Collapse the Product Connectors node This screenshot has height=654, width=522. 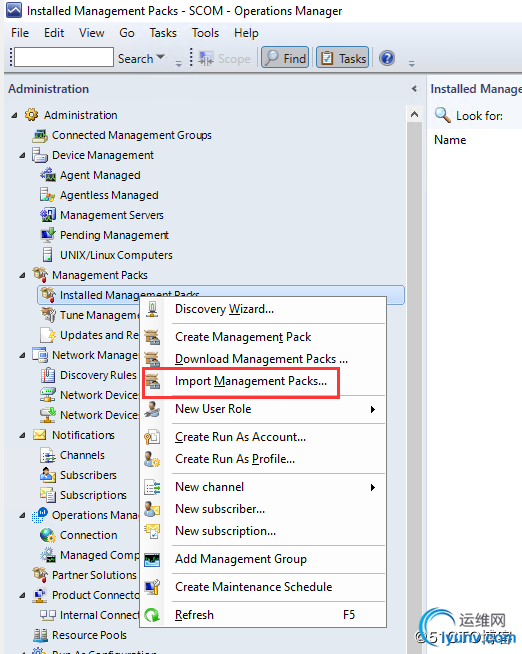point(23,596)
